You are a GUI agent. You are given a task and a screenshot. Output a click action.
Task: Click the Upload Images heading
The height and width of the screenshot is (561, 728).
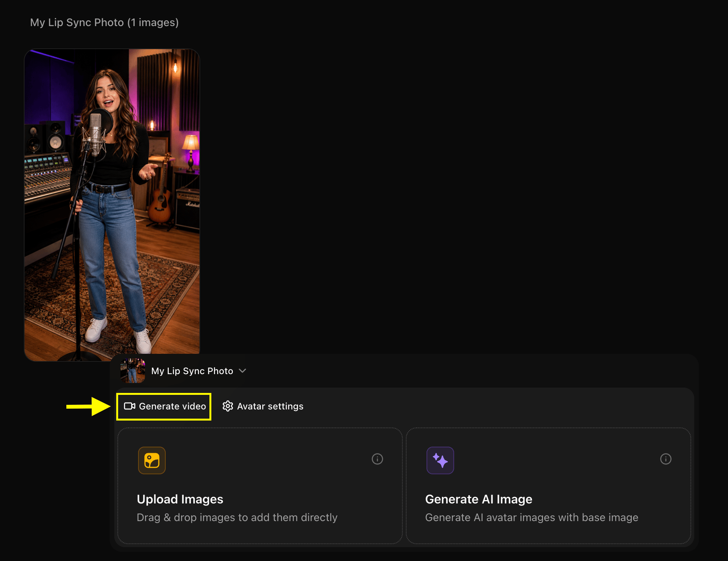point(180,499)
